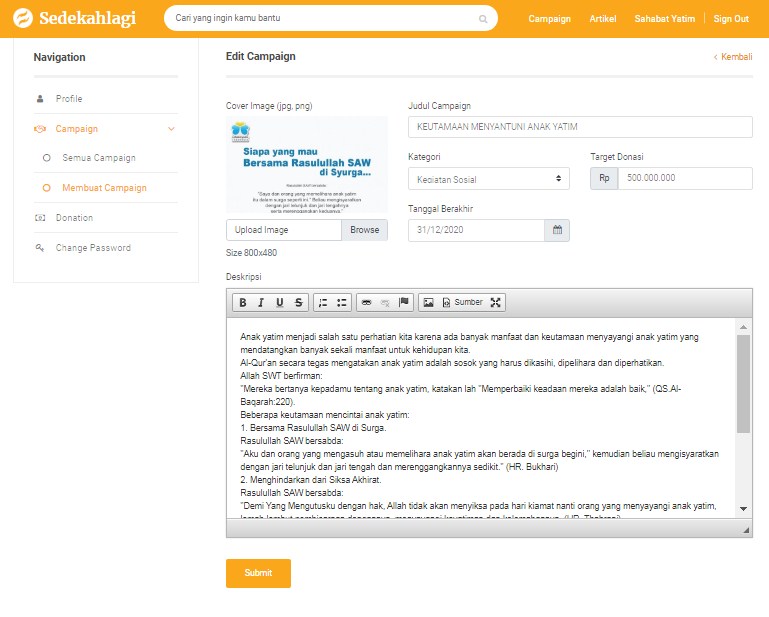Click the search magnifier icon
Image resolution: width=769 pixels, height=617 pixels.
[483, 19]
